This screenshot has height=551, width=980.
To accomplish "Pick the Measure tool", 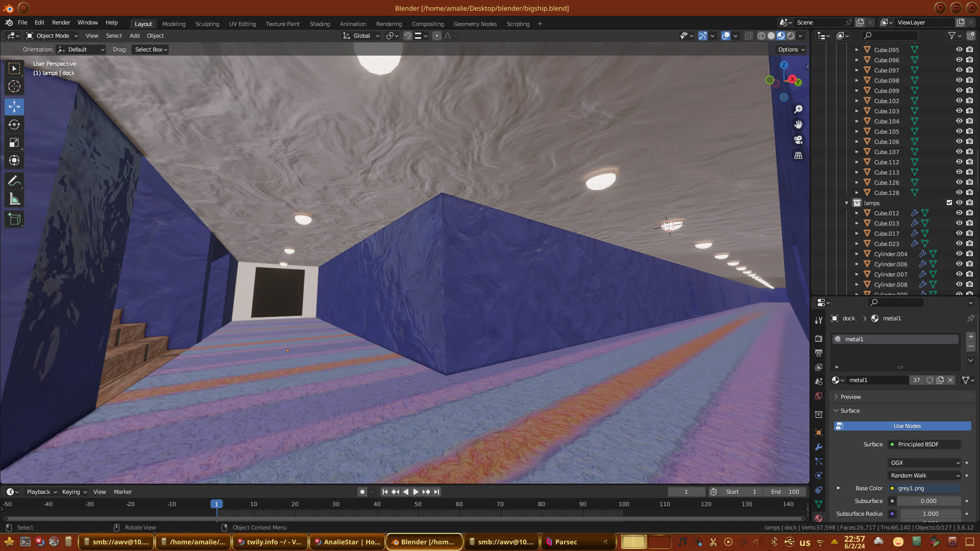I will tap(14, 199).
